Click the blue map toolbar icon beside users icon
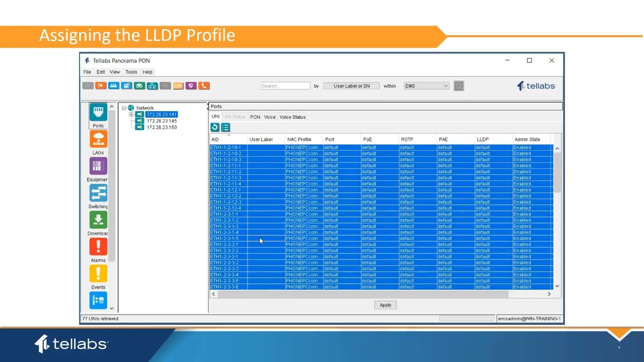 tap(126, 86)
